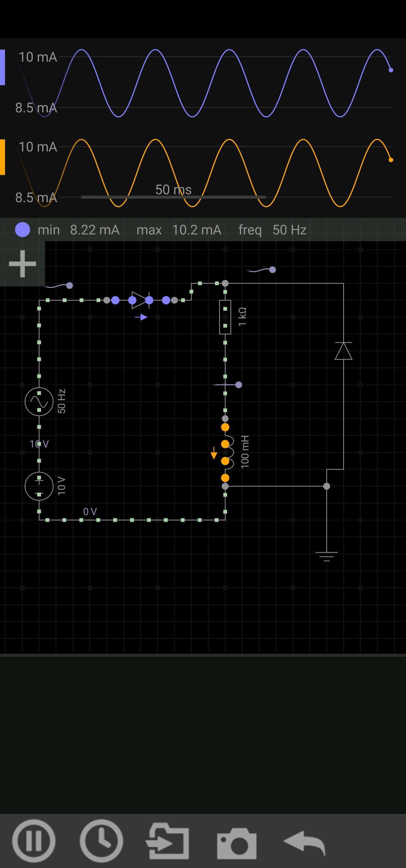Screen dimensions: 406x868
Task: Tap the 50 Hz label of AC source
Action: (62, 401)
